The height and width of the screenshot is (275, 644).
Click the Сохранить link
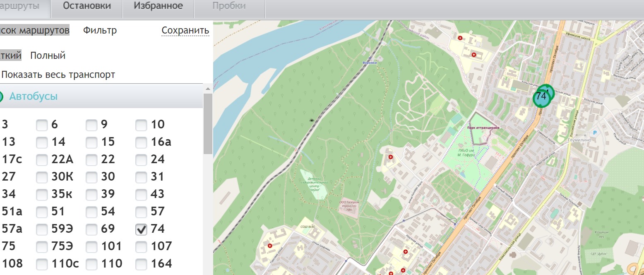coord(185,30)
